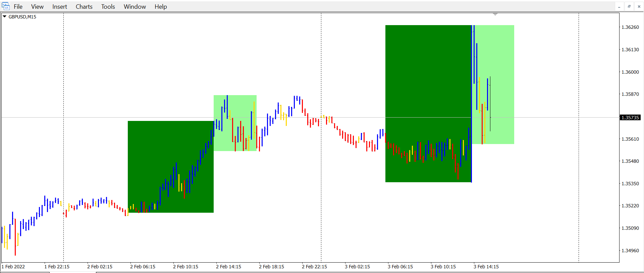The height and width of the screenshot is (273, 644).
Task: Minimize the chart window
Action: [x=619, y=7]
